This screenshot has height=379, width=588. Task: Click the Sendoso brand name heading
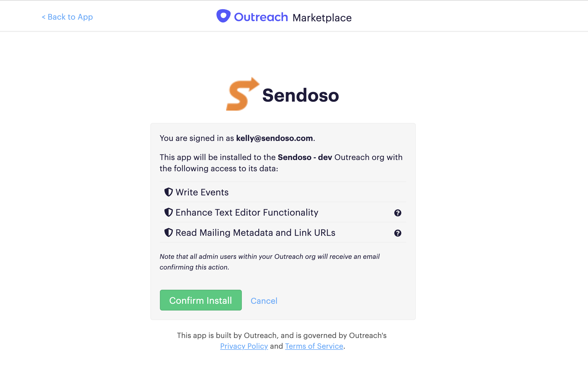300,95
